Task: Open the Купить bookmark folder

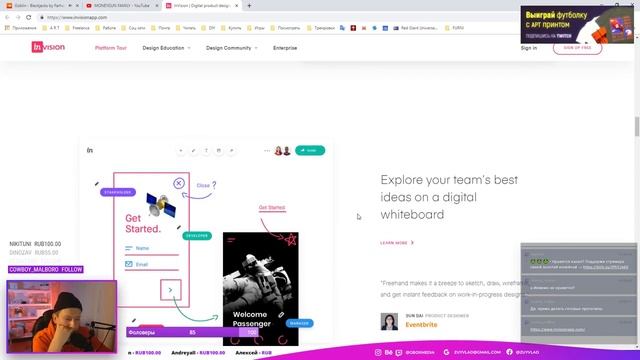Action: [231, 28]
